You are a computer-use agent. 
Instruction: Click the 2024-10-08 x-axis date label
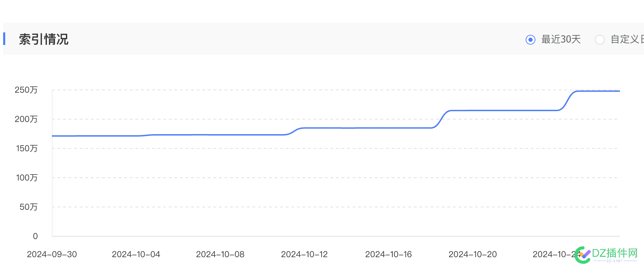[220, 254]
